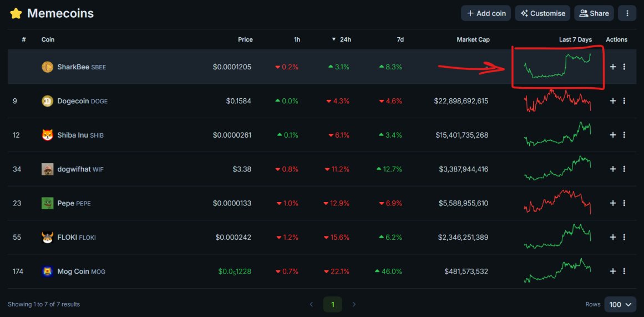Open three-dot menu in SharkBee row

pyautogui.click(x=624, y=67)
